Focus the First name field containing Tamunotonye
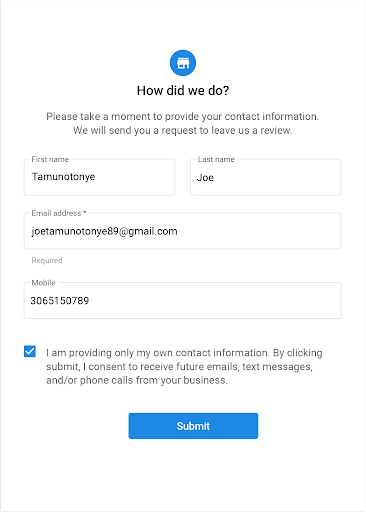The width and height of the screenshot is (366, 512). pos(99,177)
